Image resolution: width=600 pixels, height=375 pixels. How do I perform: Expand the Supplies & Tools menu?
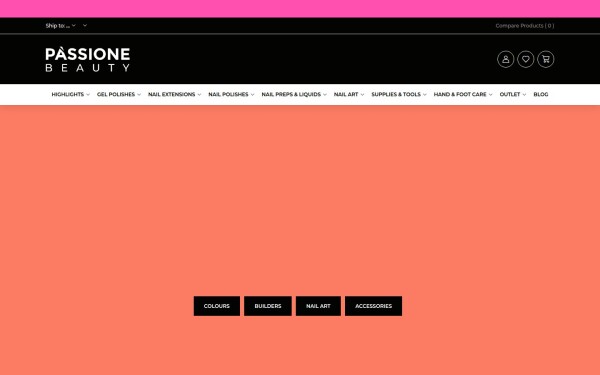click(x=399, y=94)
